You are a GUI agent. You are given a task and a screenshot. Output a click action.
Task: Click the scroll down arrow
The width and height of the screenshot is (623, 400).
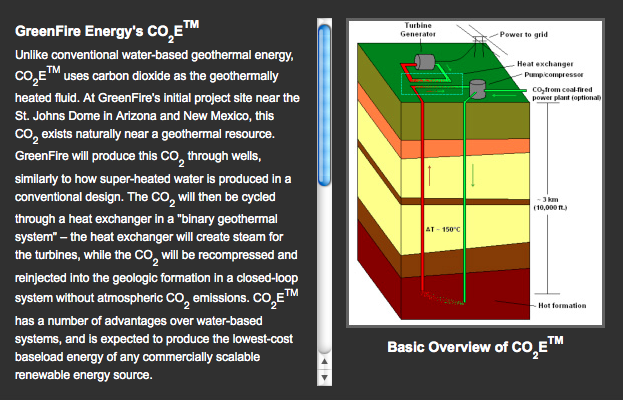pyautogui.click(x=324, y=377)
